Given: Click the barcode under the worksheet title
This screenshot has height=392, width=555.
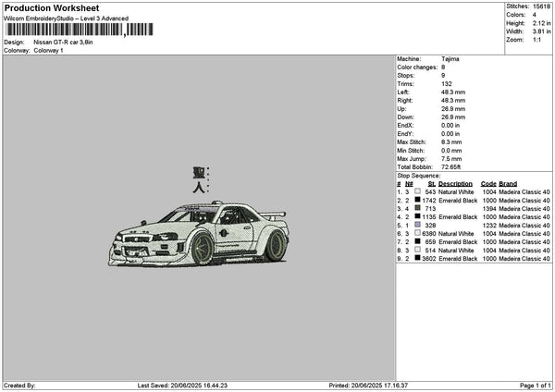Looking at the screenshot, I should click(80, 30).
